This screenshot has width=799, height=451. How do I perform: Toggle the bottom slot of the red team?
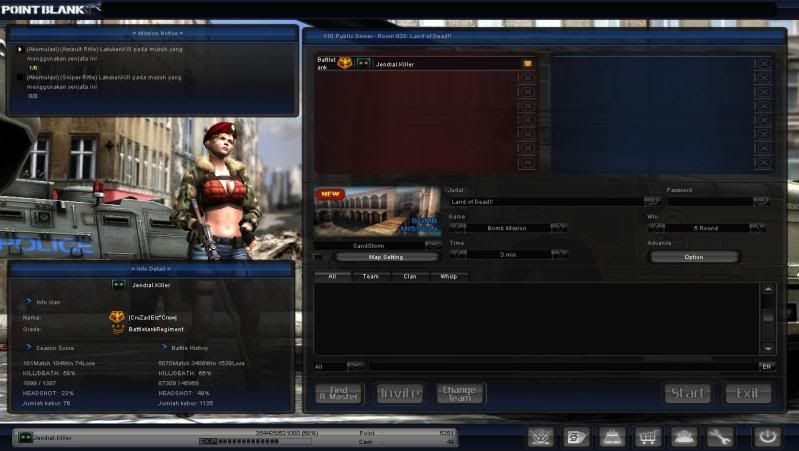tap(527, 163)
